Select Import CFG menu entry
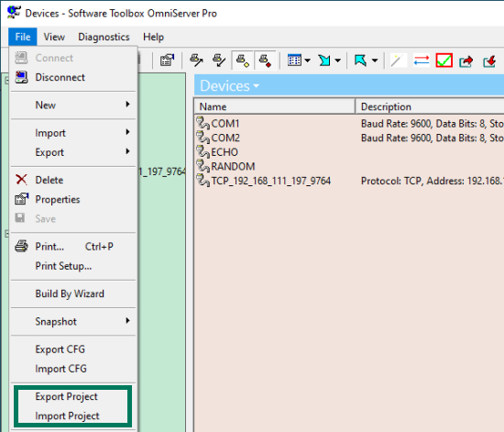504x432 pixels. (73, 369)
